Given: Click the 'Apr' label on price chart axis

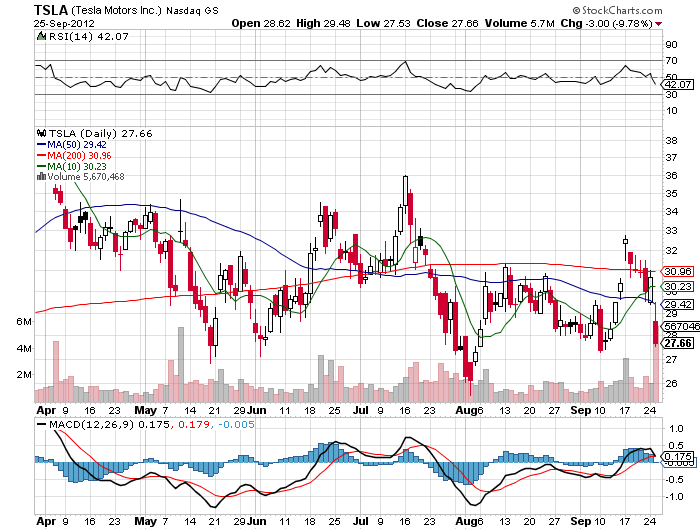Looking at the screenshot, I should pos(46,410).
